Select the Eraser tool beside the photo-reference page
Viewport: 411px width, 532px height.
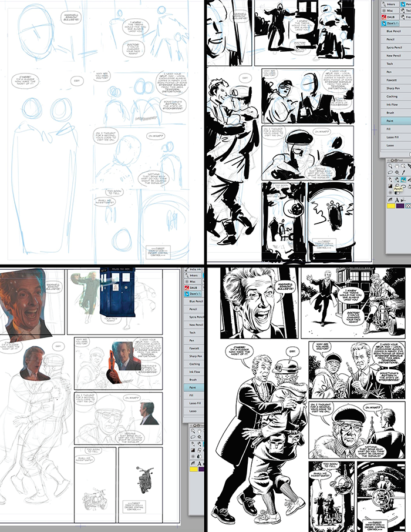199,450
